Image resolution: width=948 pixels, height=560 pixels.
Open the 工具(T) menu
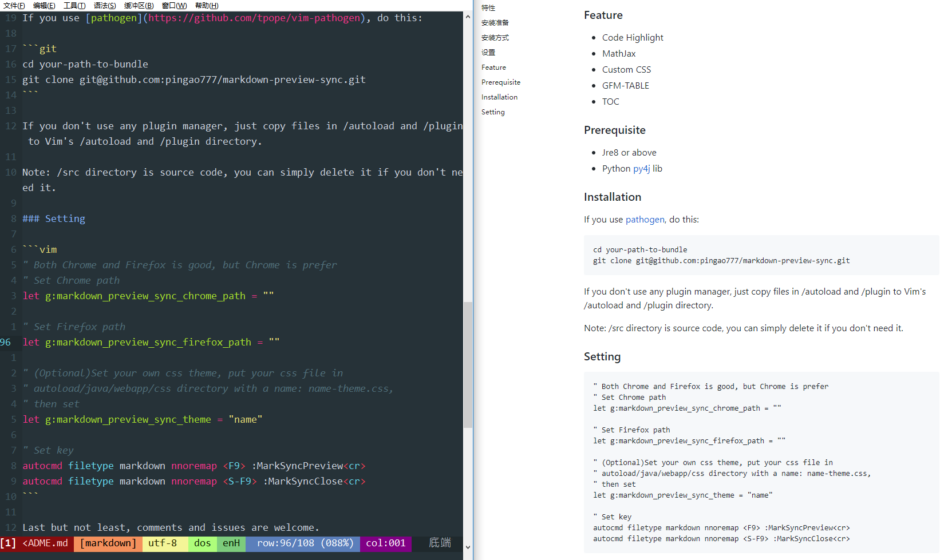(x=74, y=6)
